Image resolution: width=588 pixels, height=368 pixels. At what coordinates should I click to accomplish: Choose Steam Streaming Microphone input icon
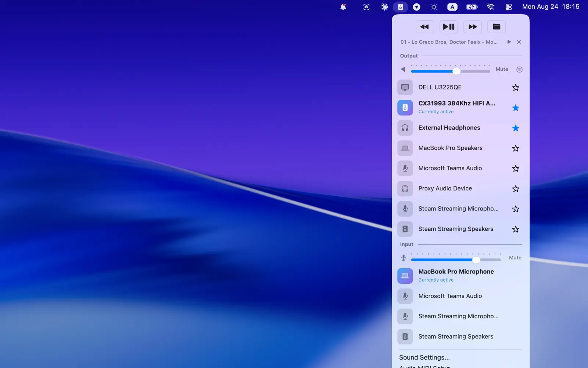[405, 316]
